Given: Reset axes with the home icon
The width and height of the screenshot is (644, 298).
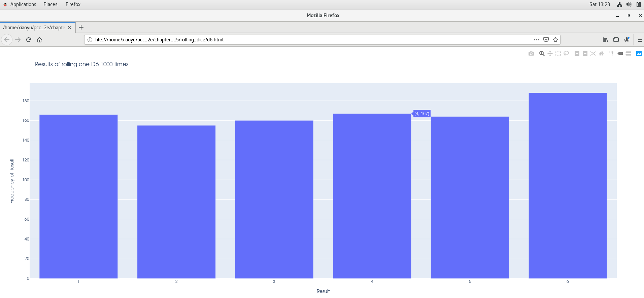Looking at the screenshot, I should coord(601,53).
